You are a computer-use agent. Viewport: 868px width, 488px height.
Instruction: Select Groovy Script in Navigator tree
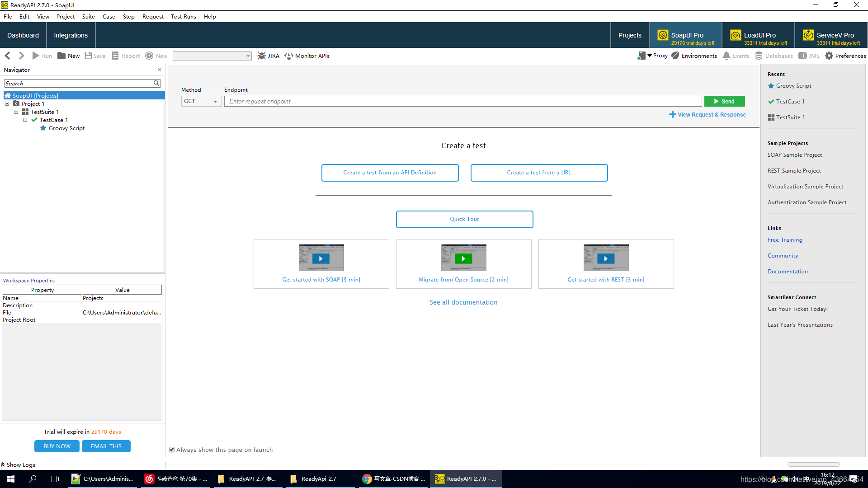click(66, 128)
